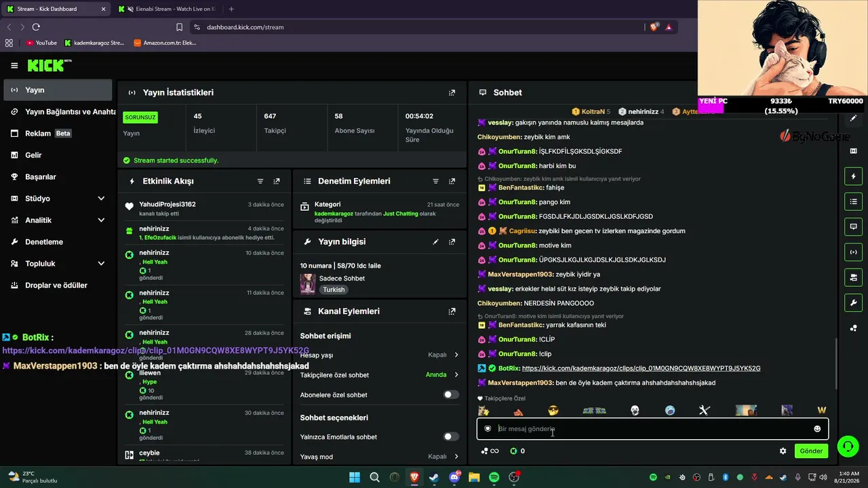Pop out the Denetim Eylemleri panel

point(452,182)
